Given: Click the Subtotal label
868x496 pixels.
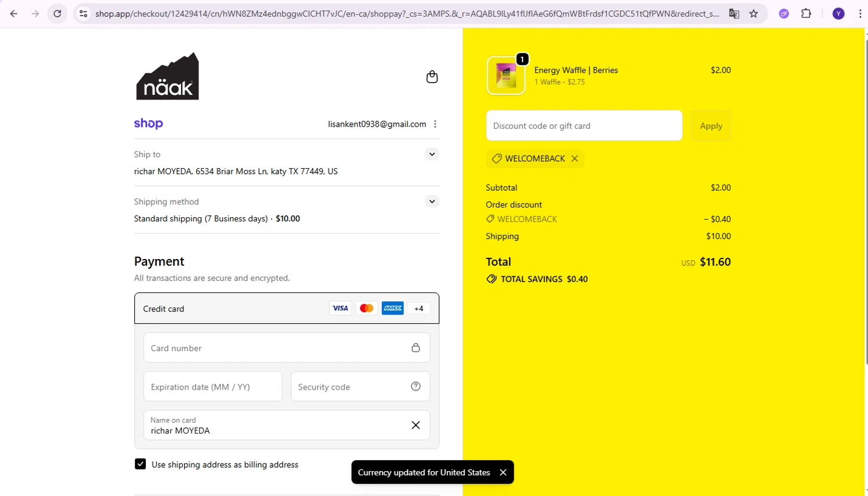Looking at the screenshot, I should tap(502, 187).
